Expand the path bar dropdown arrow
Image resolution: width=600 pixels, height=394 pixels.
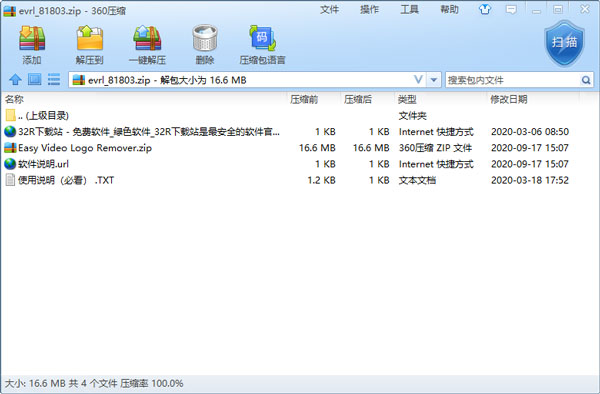434,80
